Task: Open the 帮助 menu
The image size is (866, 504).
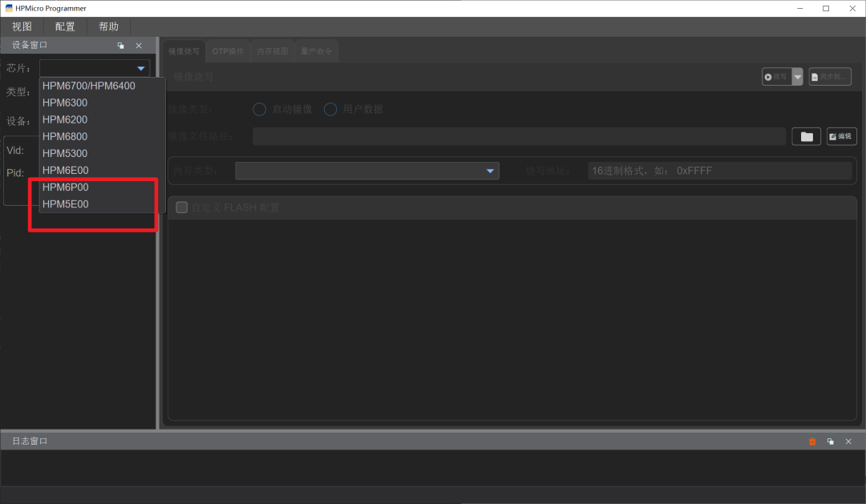Action: pyautogui.click(x=108, y=26)
